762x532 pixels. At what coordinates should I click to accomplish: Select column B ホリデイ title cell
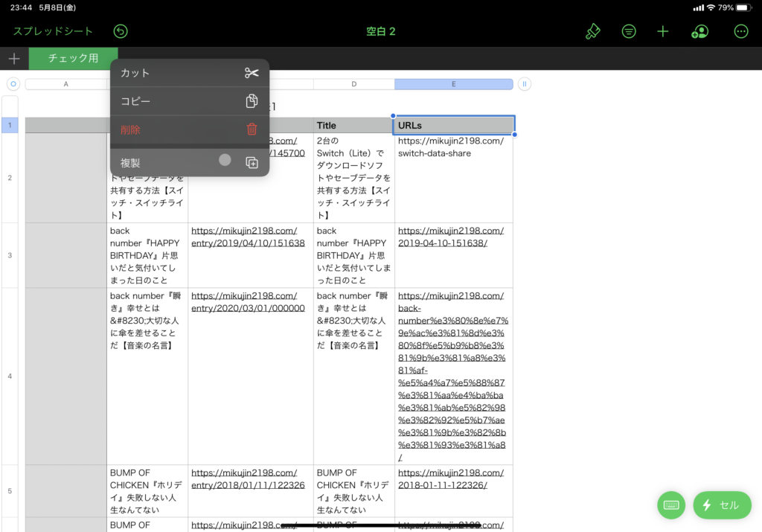pos(147,490)
